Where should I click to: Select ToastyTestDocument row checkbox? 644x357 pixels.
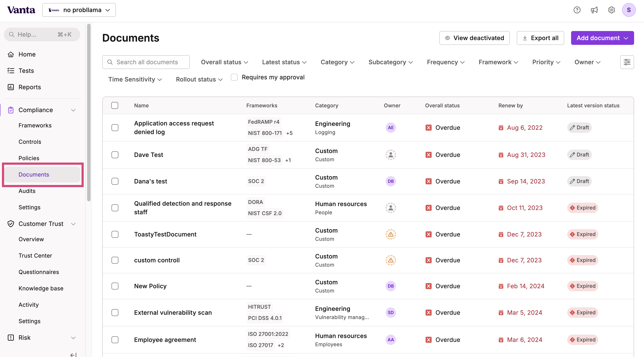coord(115,234)
